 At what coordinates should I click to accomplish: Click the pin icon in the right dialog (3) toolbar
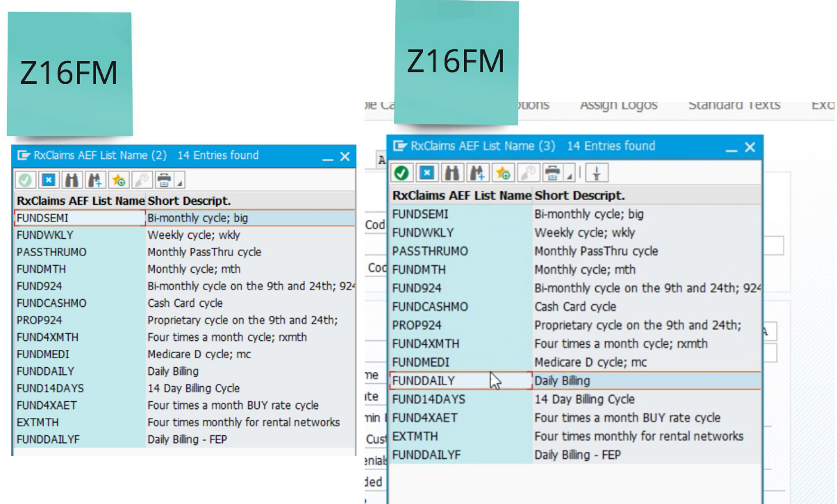pos(597,172)
